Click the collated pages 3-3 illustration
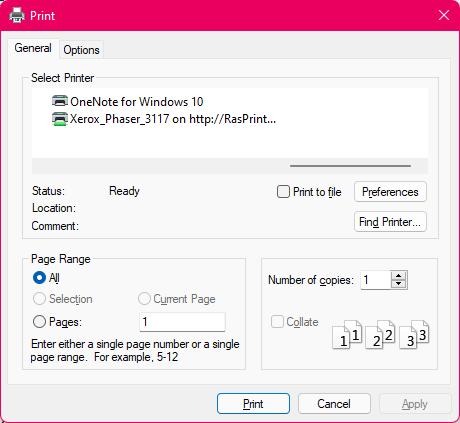The image size is (460, 423). 414,334
